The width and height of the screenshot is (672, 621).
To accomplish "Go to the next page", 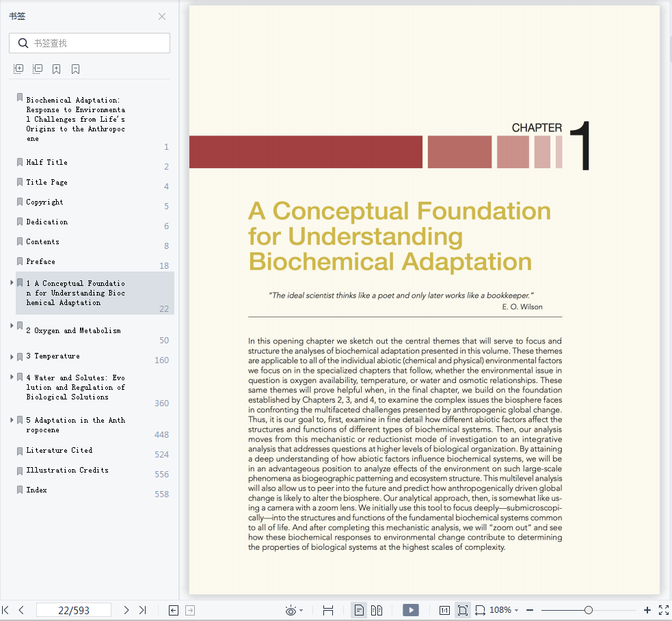I will click(126, 610).
